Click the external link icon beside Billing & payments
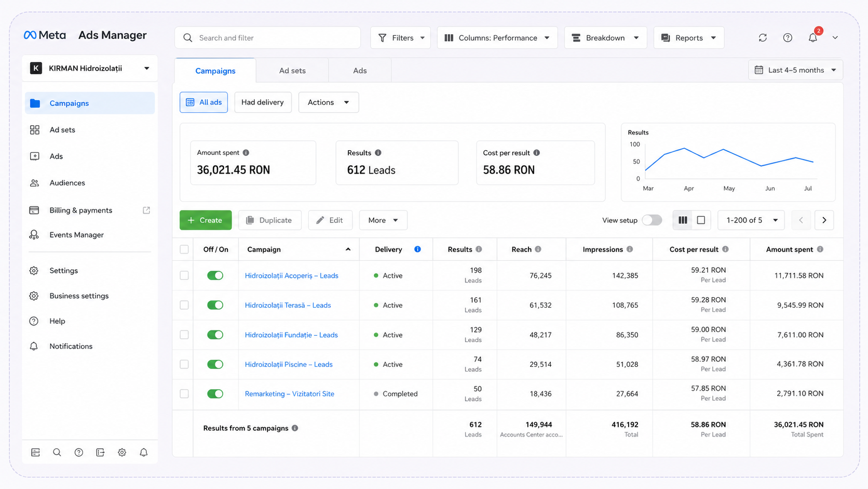The height and width of the screenshot is (489, 868). [x=146, y=210]
